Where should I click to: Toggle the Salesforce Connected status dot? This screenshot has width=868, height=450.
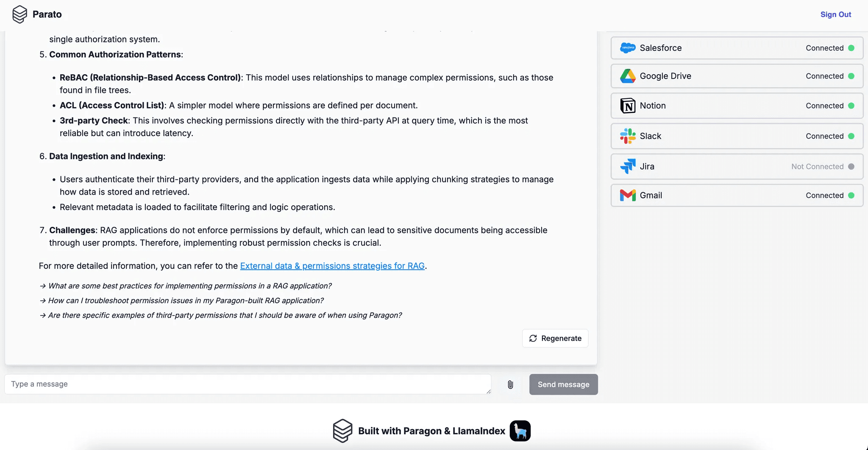pyautogui.click(x=851, y=48)
